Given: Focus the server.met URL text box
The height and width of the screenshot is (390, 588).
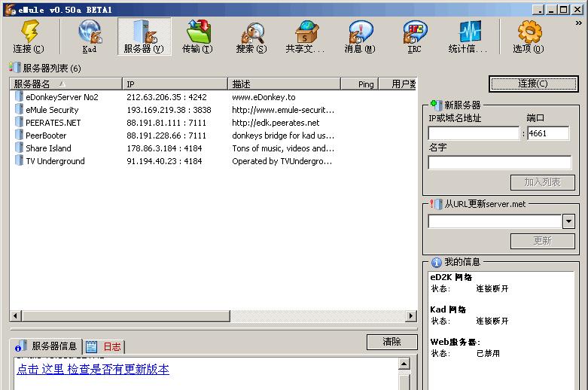Looking at the screenshot, I should [x=495, y=221].
